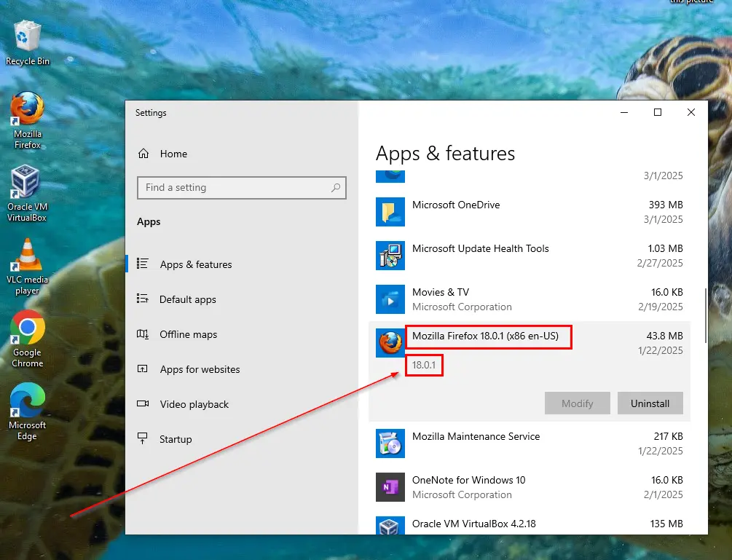This screenshot has width=732, height=560.
Task: Click the Firefox icon in the apps list
Action: click(x=390, y=343)
